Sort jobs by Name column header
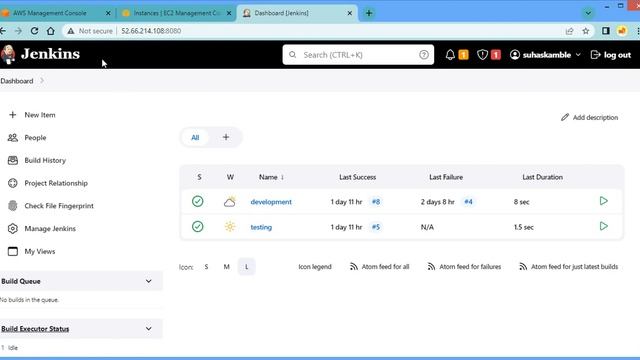Screen dimensions: 640x360 click(x=271, y=177)
